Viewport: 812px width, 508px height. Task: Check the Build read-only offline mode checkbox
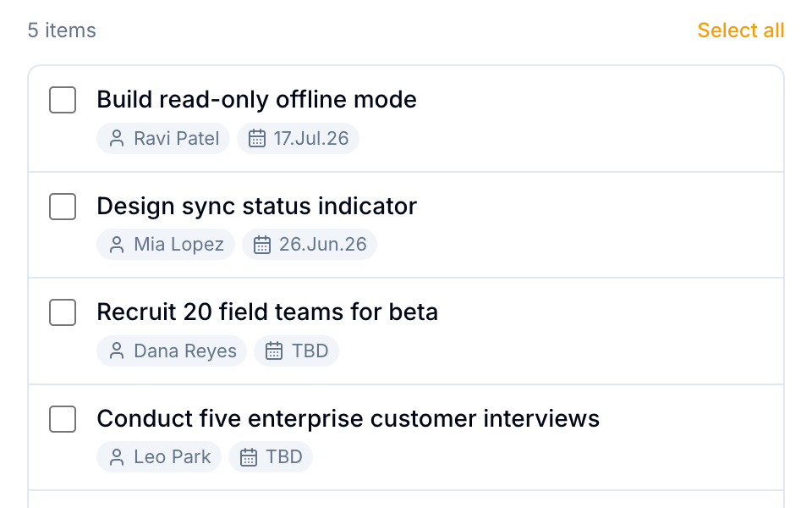click(x=63, y=100)
